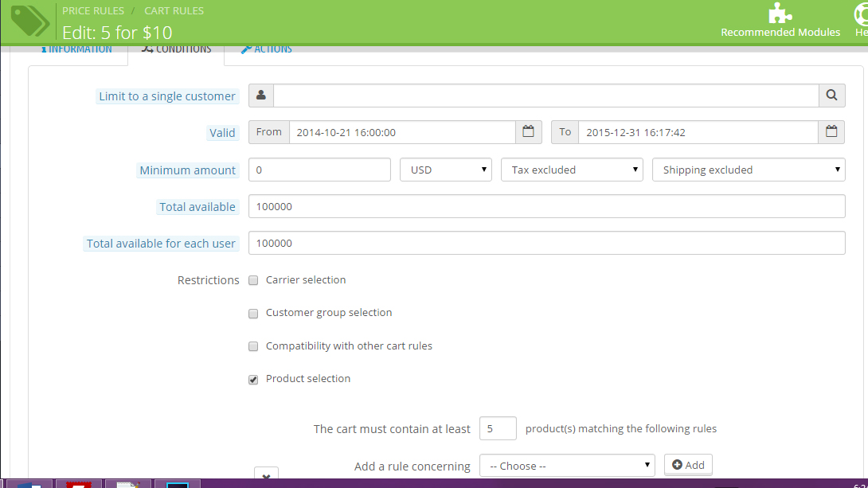Open the Valid To calendar picker

coord(831,132)
